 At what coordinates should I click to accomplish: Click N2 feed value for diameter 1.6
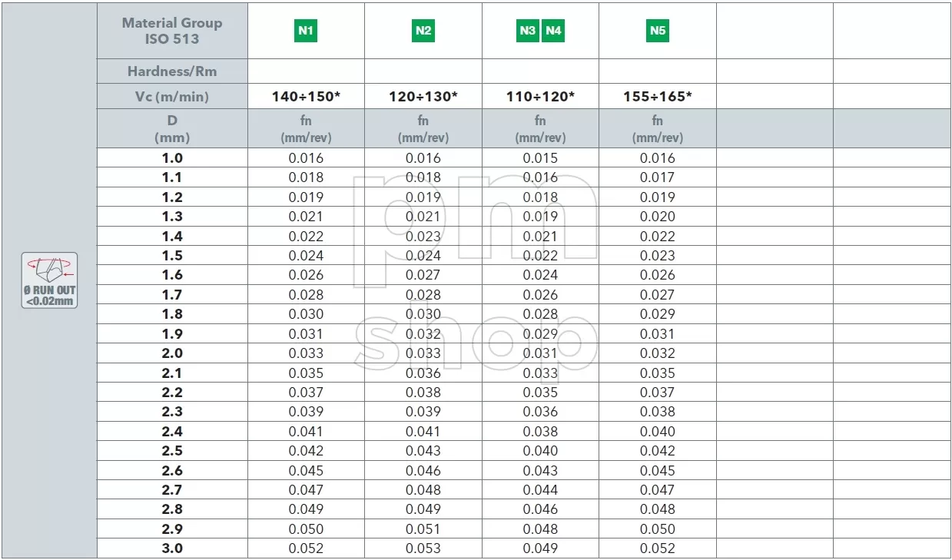tap(423, 275)
